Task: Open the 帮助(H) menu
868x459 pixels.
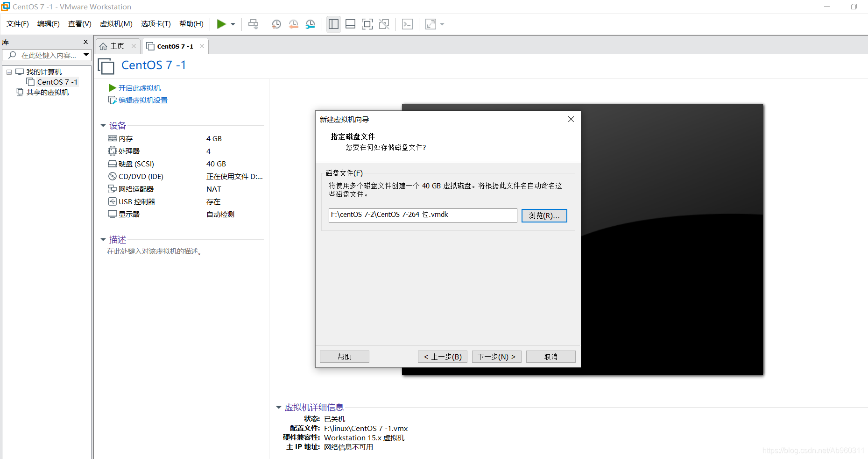Action: pyautogui.click(x=191, y=24)
